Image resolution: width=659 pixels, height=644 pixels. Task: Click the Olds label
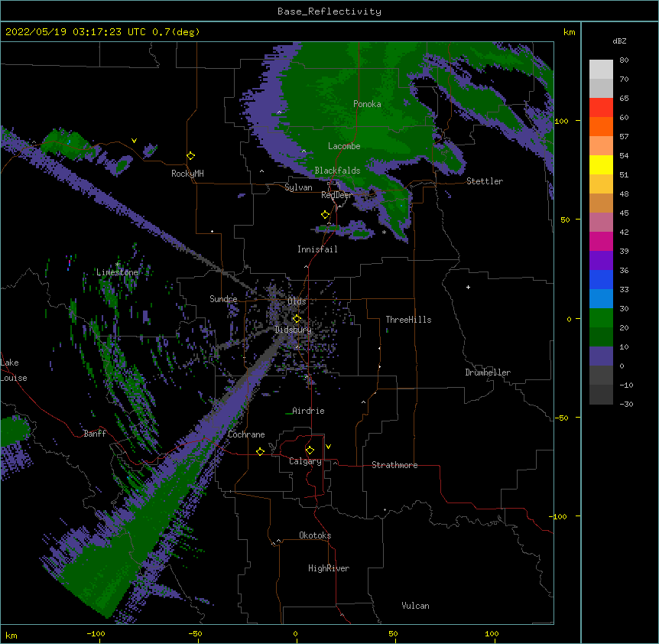[297, 301]
